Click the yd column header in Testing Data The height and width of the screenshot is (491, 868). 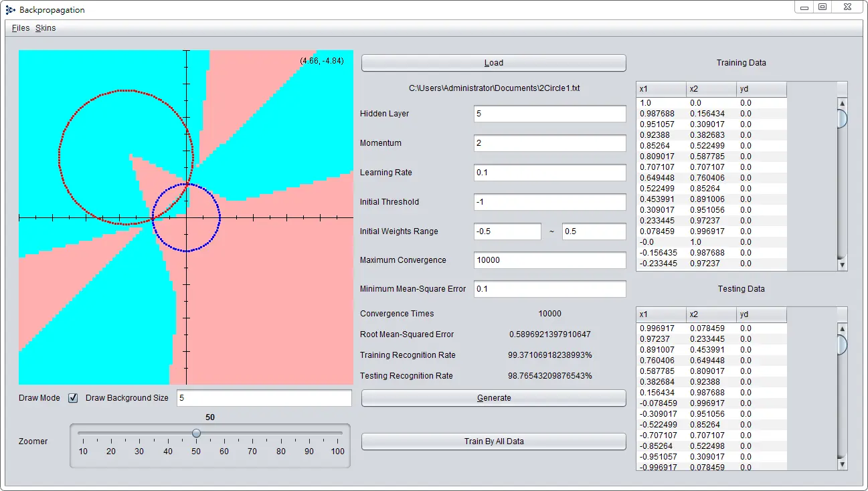[x=762, y=315]
